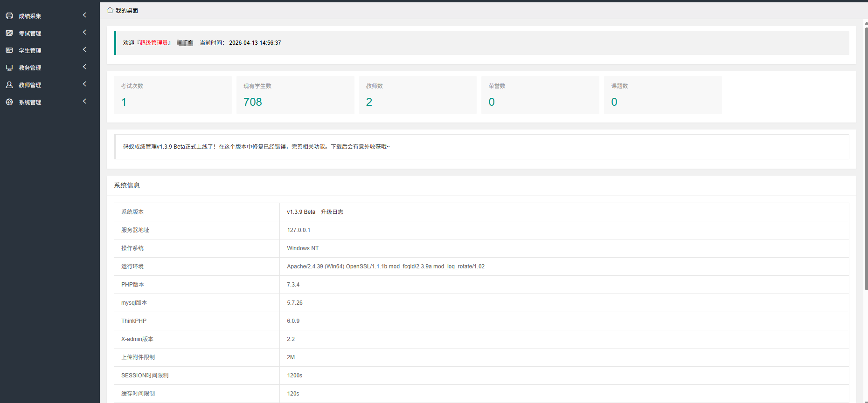Click the current time 2026-04-13 14:56:37
Image resolution: width=868 pixels, height=403 pixels.
(255, 43)
